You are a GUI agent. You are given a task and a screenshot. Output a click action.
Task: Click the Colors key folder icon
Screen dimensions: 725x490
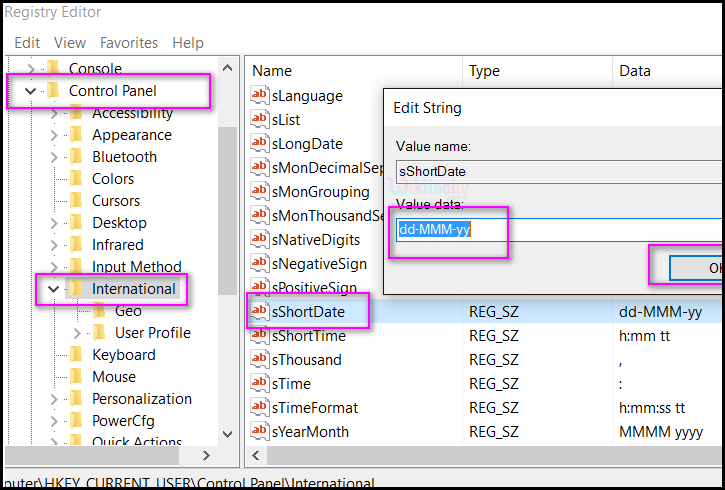(76, 179)
